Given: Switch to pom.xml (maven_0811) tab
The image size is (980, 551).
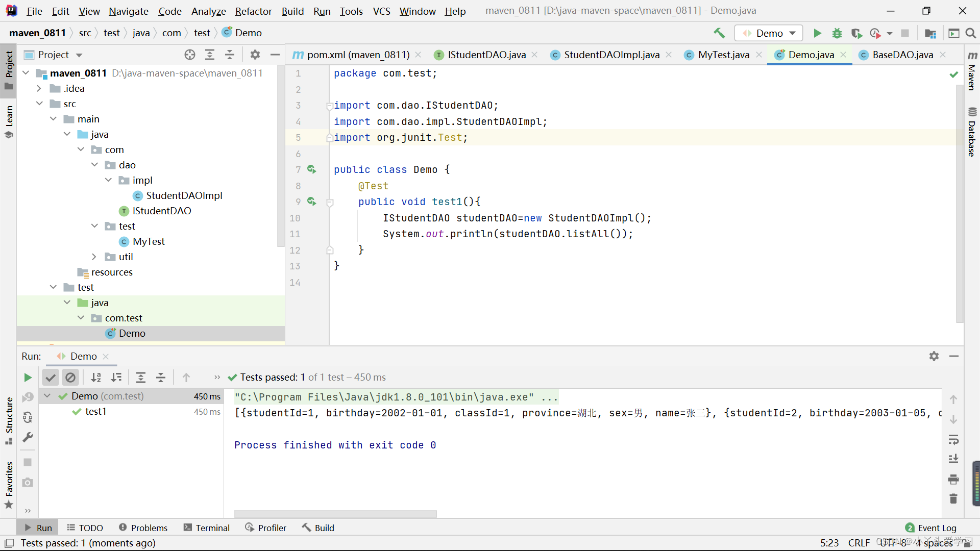Looking at the screenshot, I should click(357, 55).
